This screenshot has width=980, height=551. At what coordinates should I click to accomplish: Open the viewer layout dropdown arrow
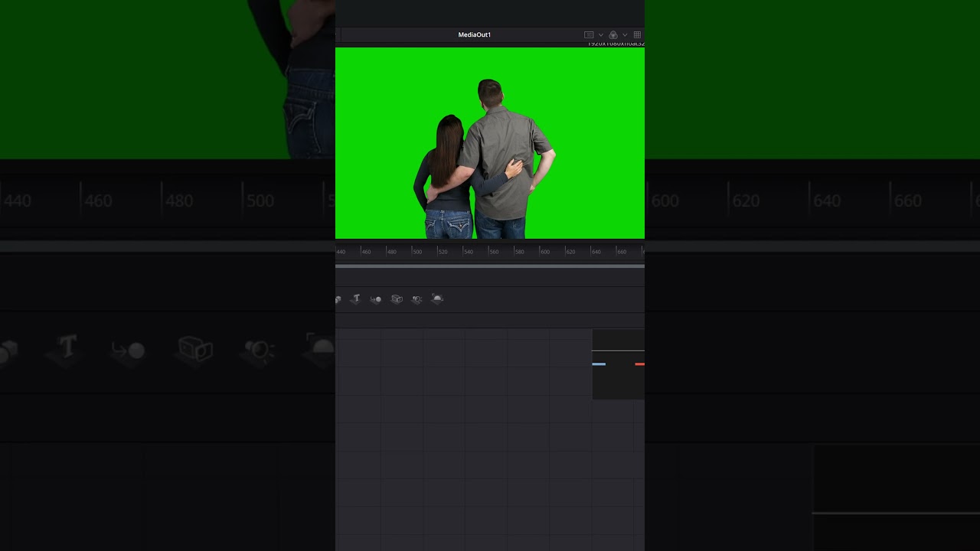601,35
